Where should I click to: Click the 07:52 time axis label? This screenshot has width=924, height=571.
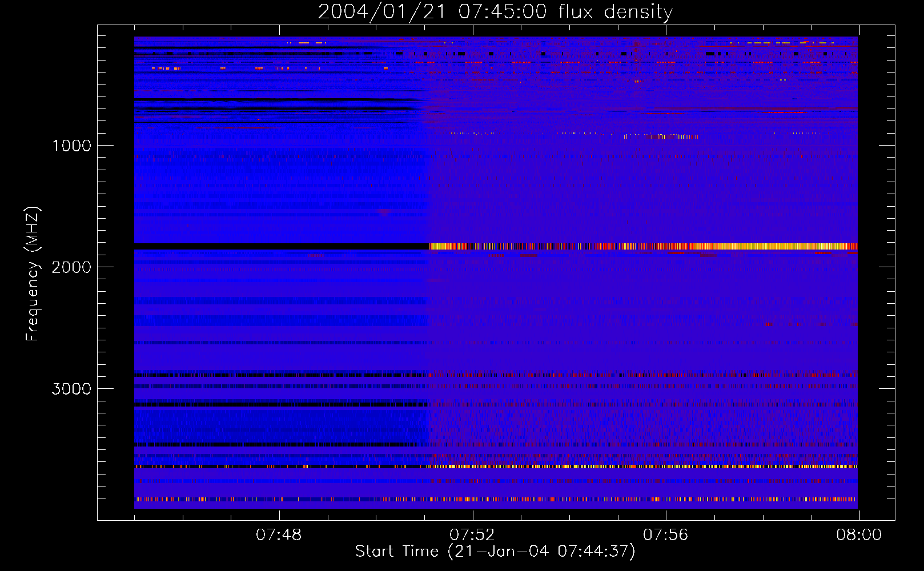tap(472, 535)
